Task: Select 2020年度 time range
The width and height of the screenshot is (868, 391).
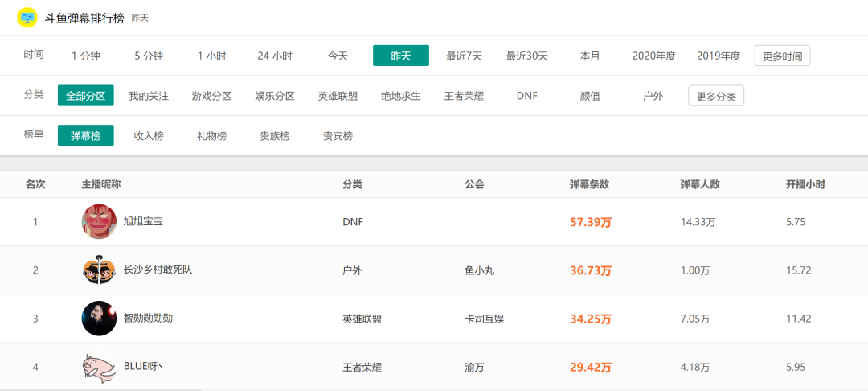Action: pos(653,56)
